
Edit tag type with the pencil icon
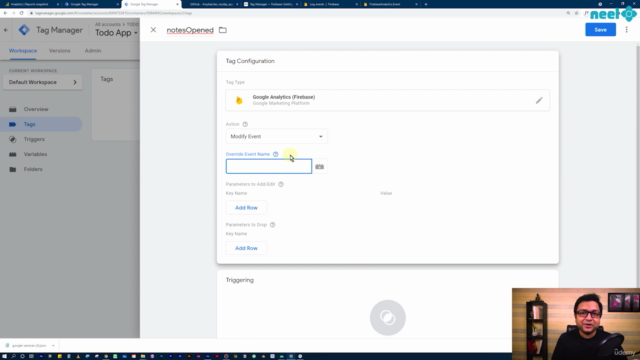[539, 100]
